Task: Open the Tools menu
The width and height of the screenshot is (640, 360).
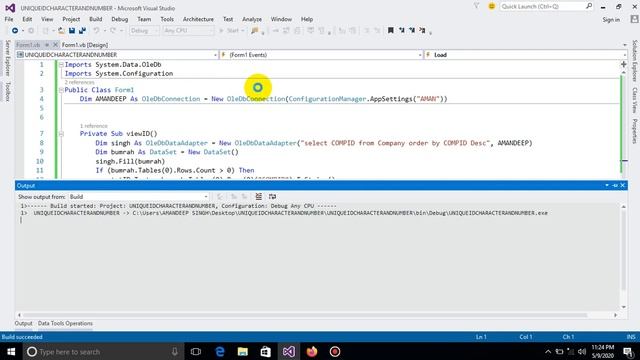Action: coord(167,19)
